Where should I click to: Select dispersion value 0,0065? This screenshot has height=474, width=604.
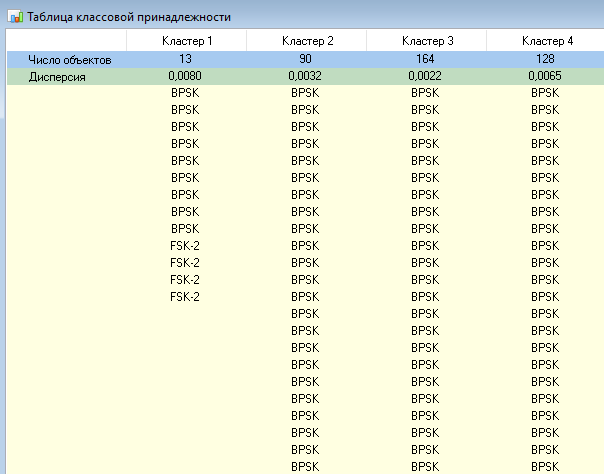(545, 76)
